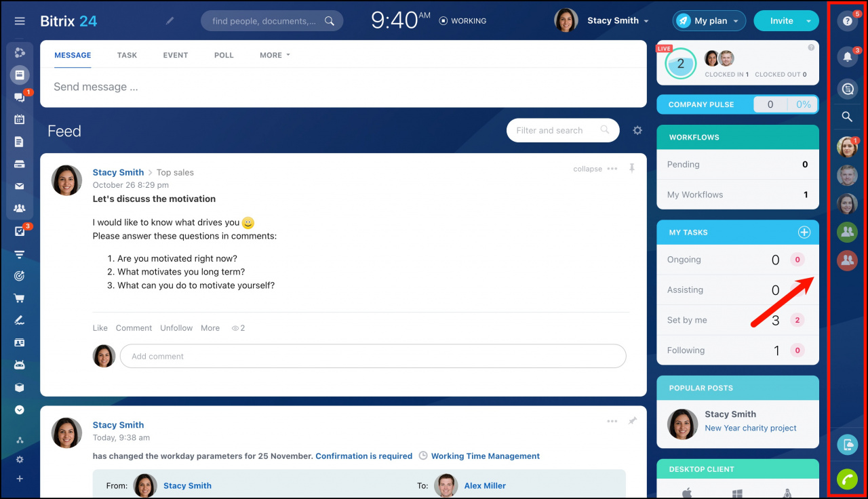Click the search magnifier in right bar
This screenshot has width=868, height=499.
pos(847,117)
